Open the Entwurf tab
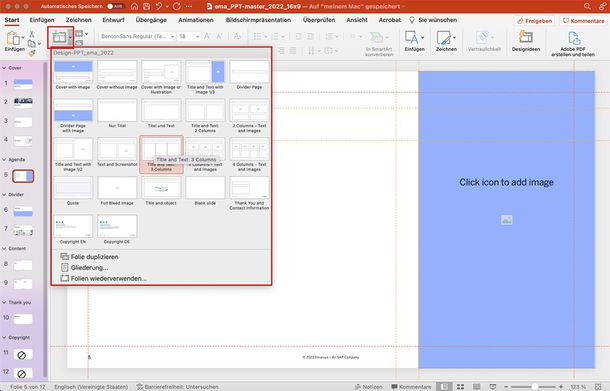 pyautogui.click(x=113, y=20)
